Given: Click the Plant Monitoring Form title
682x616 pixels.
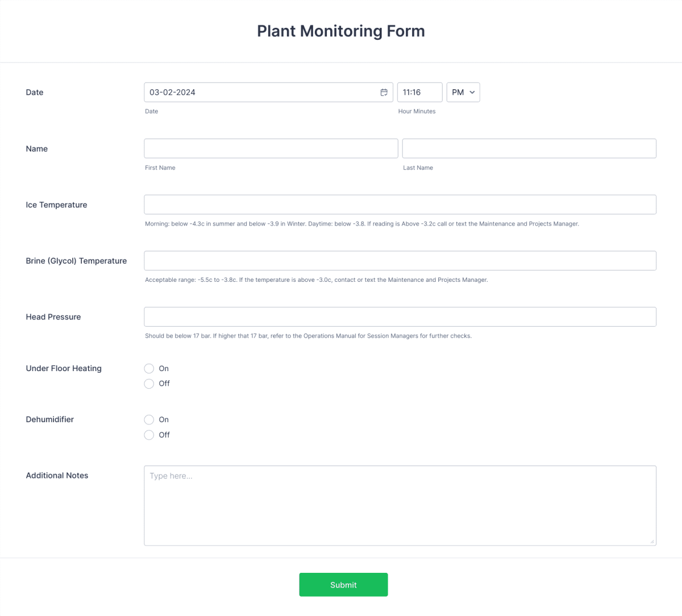Looking at the screenshot, I should 340,31.
